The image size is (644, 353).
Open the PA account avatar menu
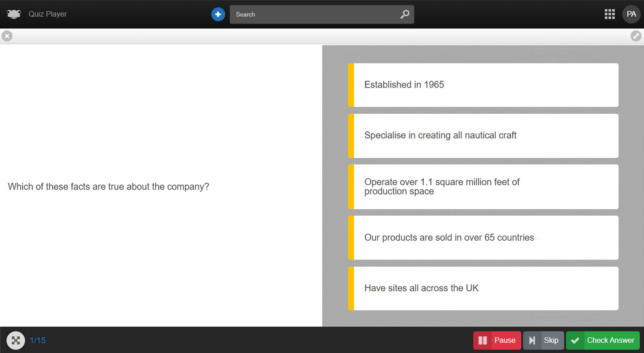631,14
